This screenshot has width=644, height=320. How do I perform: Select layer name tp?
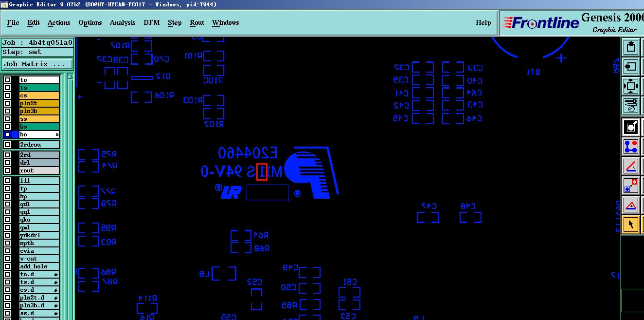click(39, 188)
